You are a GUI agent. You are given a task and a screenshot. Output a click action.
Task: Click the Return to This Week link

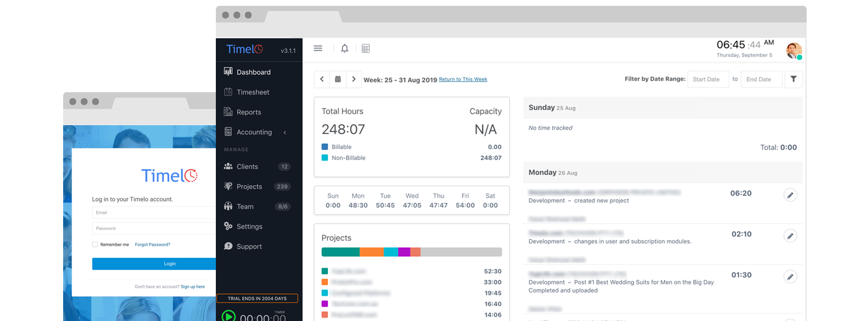pyautogui.click(x=463, y=79)
